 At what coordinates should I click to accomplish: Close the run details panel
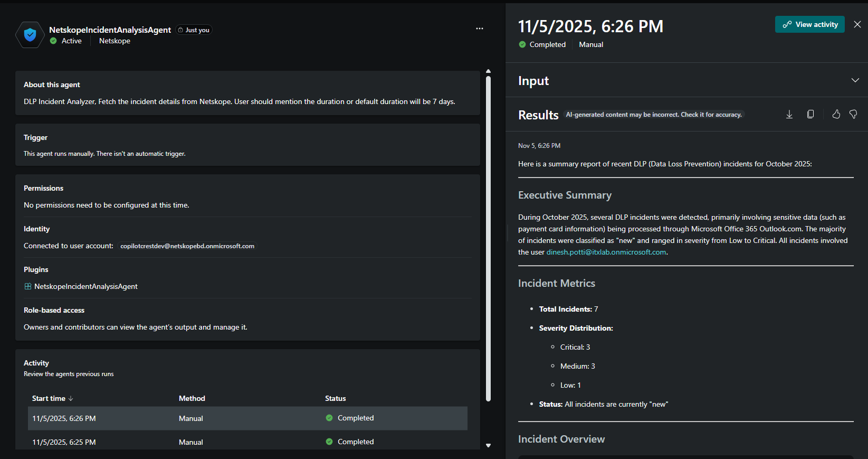point(857,24)
